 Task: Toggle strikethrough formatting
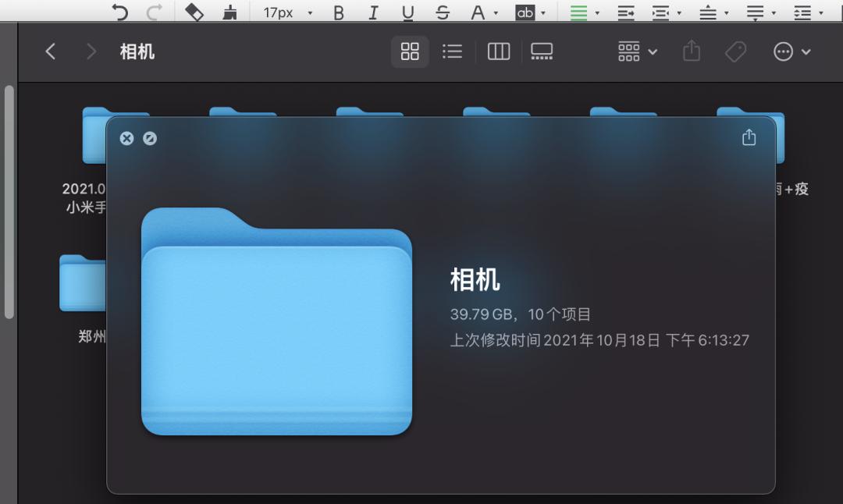(x=442, y=12)
